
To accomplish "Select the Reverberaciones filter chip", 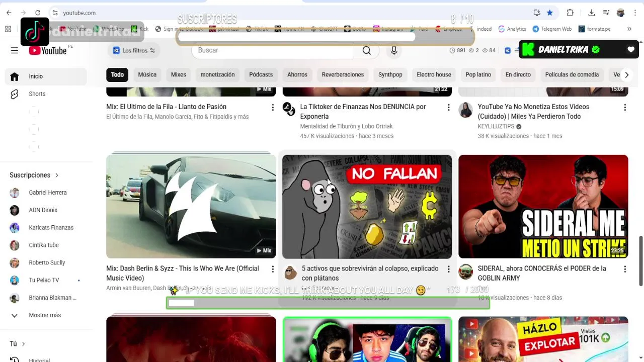I will click(x=343, y=74).
